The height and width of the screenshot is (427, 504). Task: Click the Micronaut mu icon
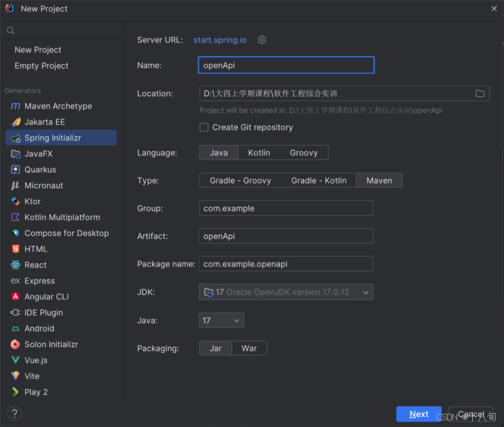click(16, 185)
